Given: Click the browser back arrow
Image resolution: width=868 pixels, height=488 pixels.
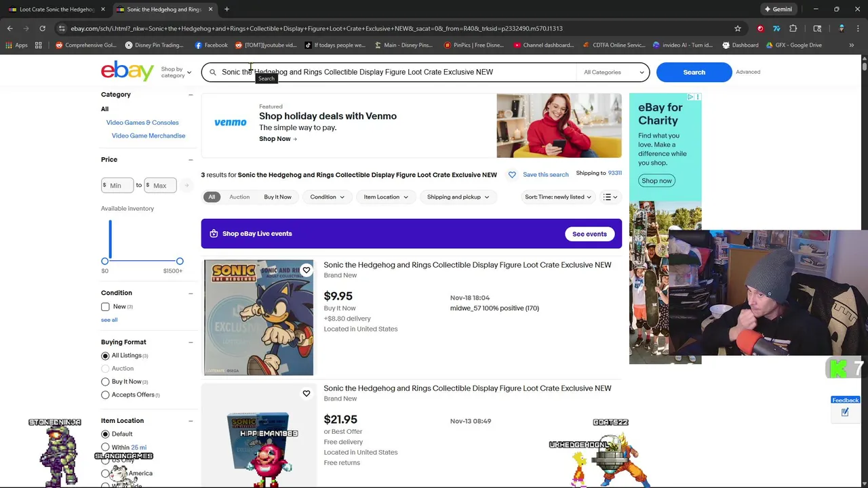Looking at the screenshot, I should (10, 28).
